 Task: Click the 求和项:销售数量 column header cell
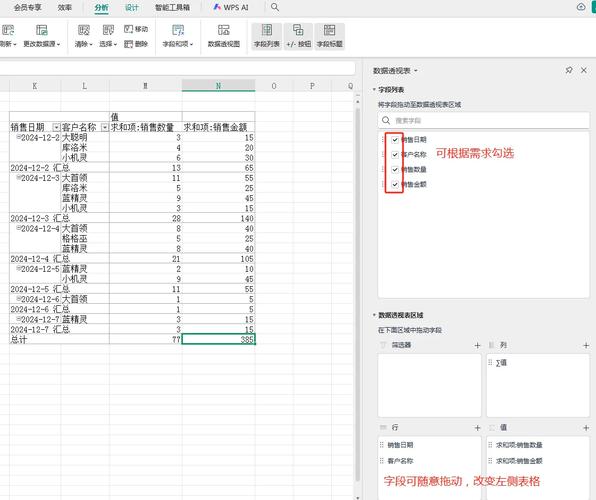(x=146, y=127)
